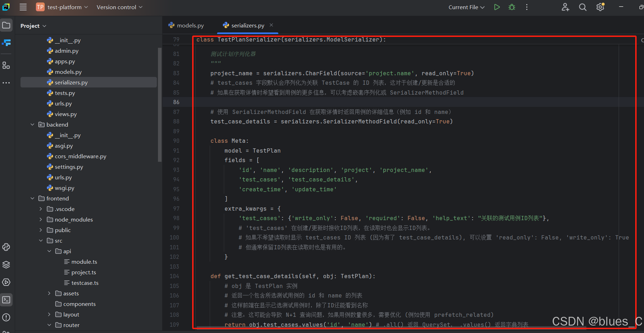This screenshot has height=333, width=644.
Task: Click line number 104 in gutter
Action: pos(174,276)
